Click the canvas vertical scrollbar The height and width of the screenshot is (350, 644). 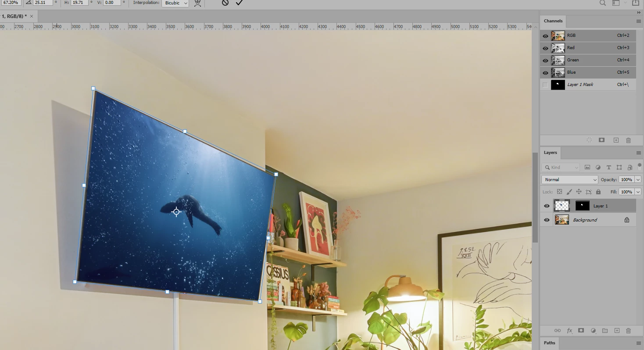pyautogui.click(x=535, y=197)
